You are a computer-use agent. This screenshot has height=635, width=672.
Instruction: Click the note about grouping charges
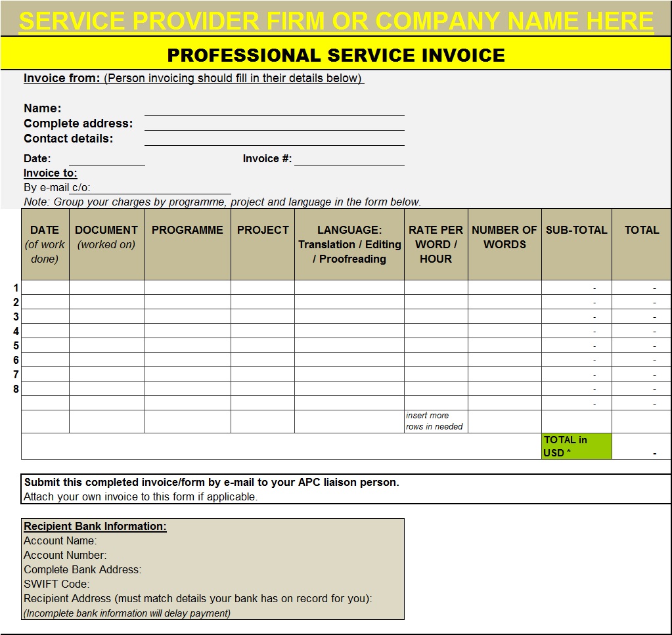coord(223,202)
